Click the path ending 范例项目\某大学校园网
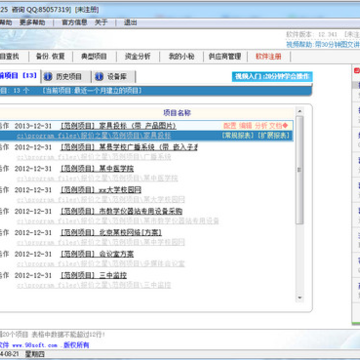This screenshot has height=360, width=360. tap(101, 200)
